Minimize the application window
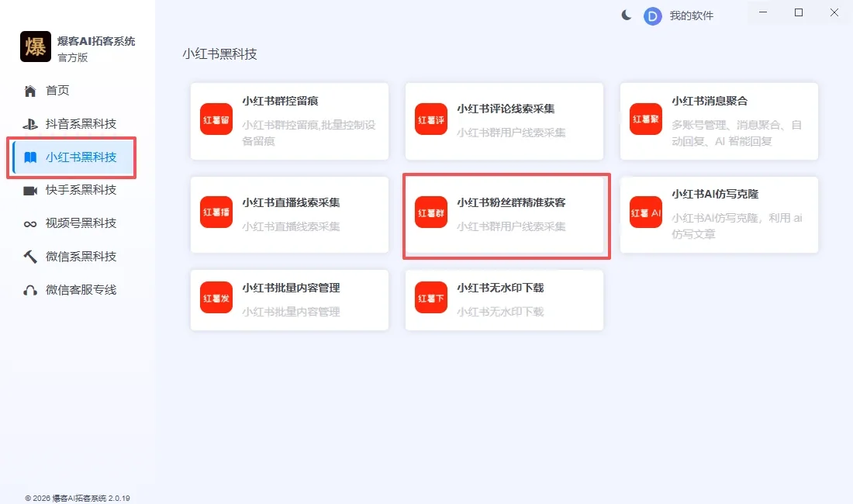This screenshot has width=853, height=504. click(763, 12)
